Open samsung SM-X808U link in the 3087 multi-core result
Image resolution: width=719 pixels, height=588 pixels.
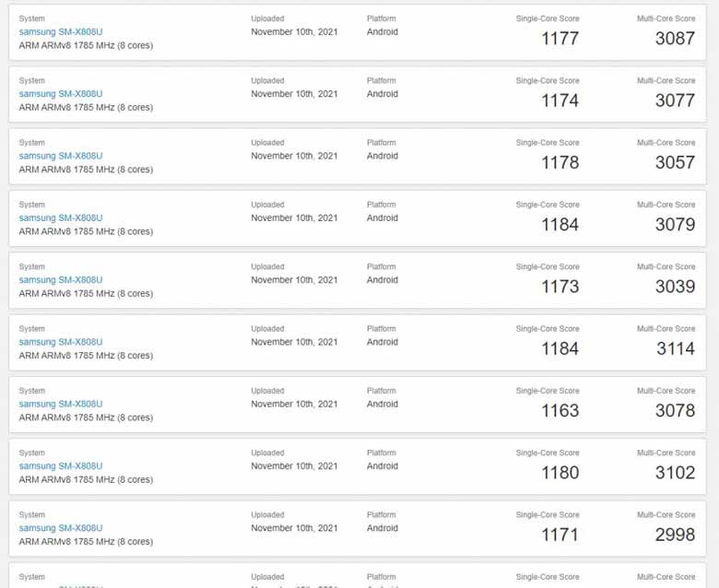(x=61, y=31)
